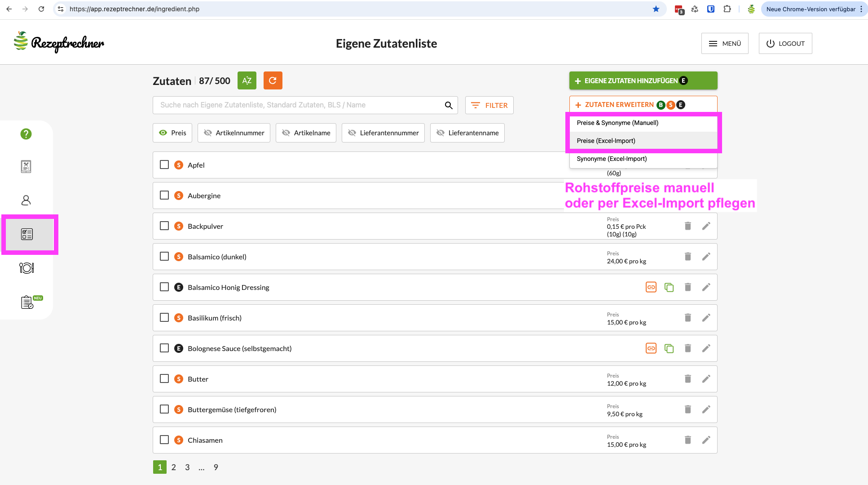
Task: Check the Apfel ingredient checkbox
Action: (164, 165)
